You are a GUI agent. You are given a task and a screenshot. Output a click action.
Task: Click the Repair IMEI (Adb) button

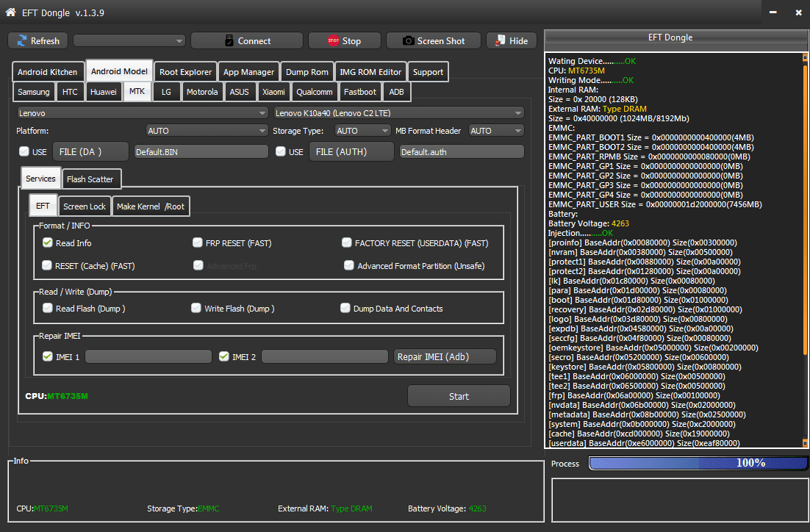445,356
